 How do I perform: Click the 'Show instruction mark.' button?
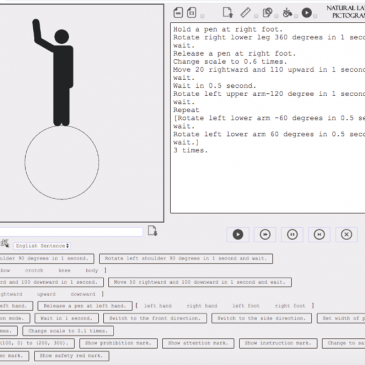pyautogui.click(x=278, y=343)
